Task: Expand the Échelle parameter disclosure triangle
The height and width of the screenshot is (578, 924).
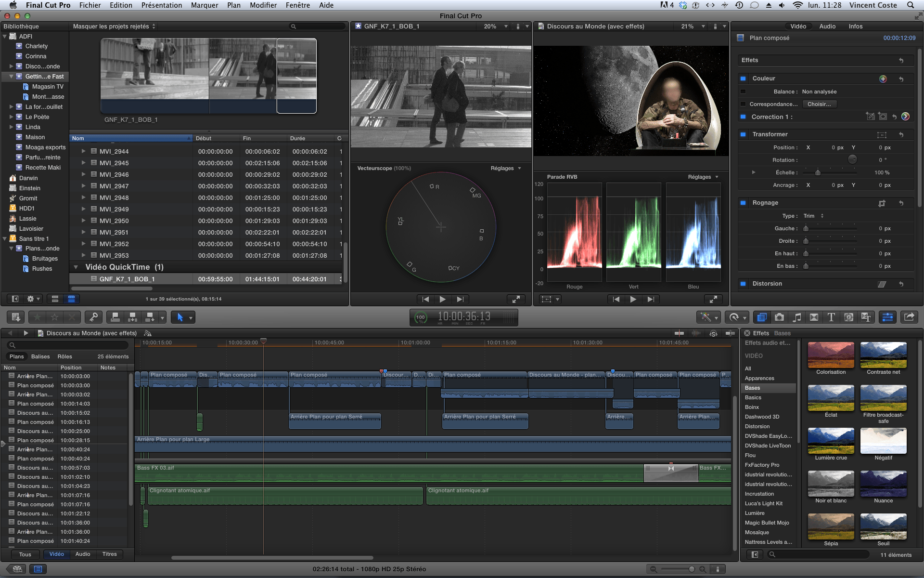Action: coord(754,172)
